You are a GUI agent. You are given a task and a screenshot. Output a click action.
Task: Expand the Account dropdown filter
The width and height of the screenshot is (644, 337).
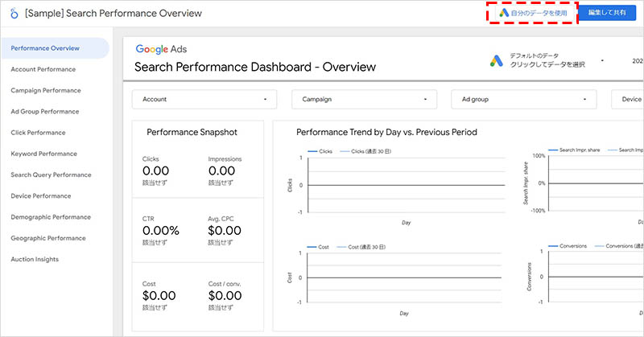pos(204,99)
